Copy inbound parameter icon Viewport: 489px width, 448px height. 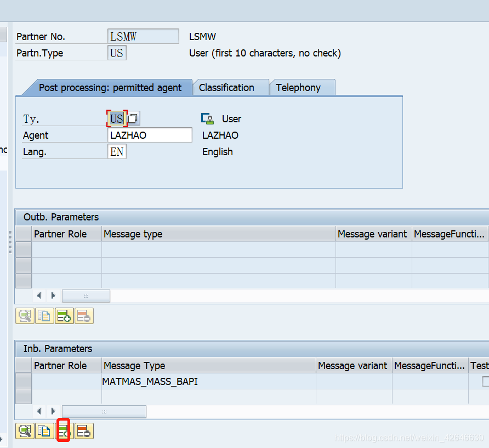tap(44, 431)
